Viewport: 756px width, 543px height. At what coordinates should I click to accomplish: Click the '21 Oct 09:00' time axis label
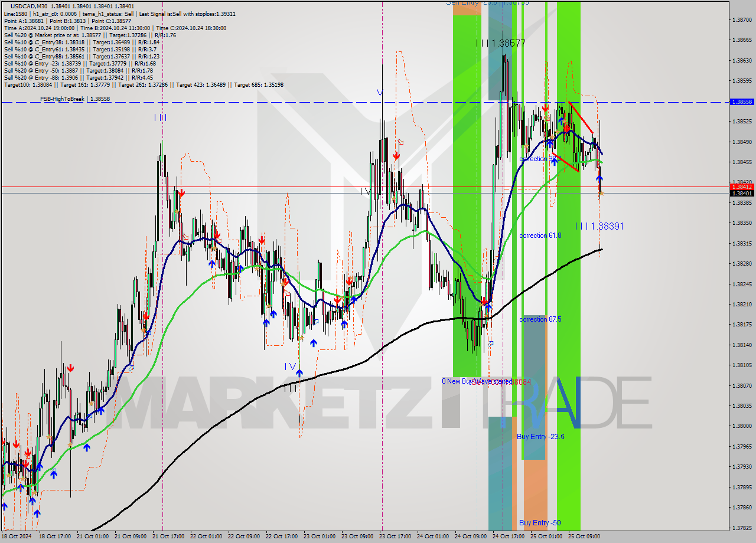tap(130, 537)
